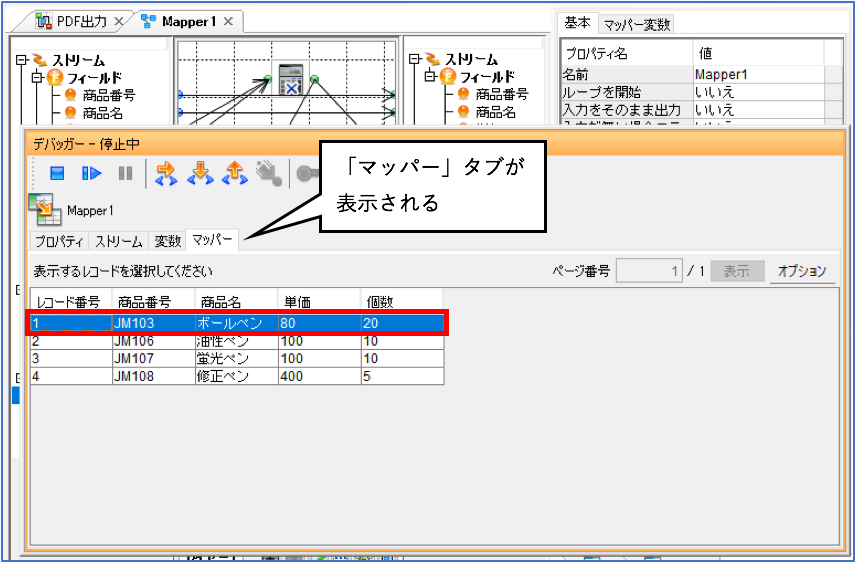The height and width of the screenshot is (564, 858).
Task: Select 商品番号 in left stream tree
Action: coord(109,95)
